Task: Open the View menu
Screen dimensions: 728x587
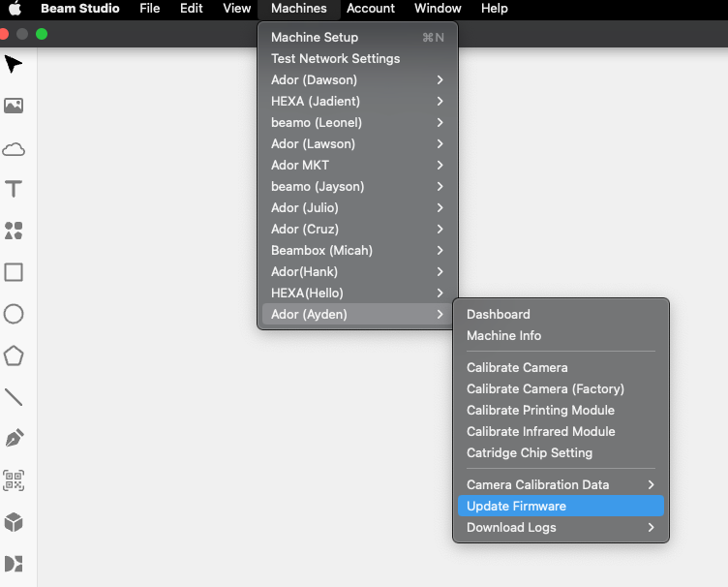Action: tap(237, 9)
